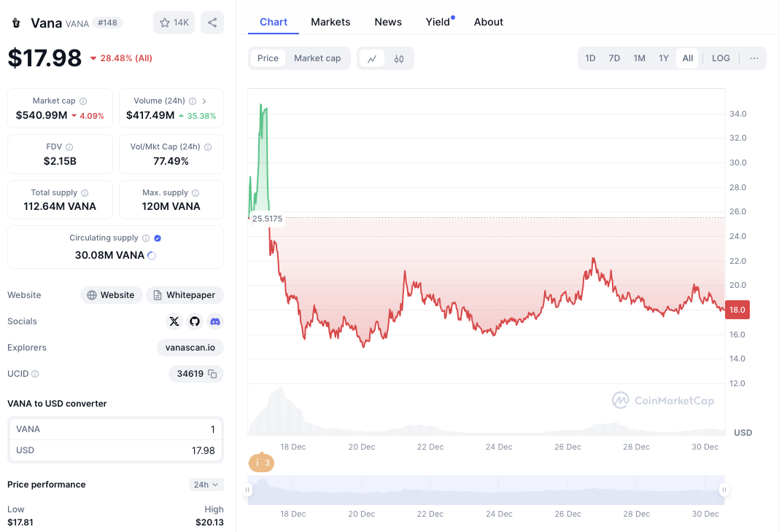Toggle the LOG scale on chart
Viewport: 779px width, 532px height.
[721, 58]
